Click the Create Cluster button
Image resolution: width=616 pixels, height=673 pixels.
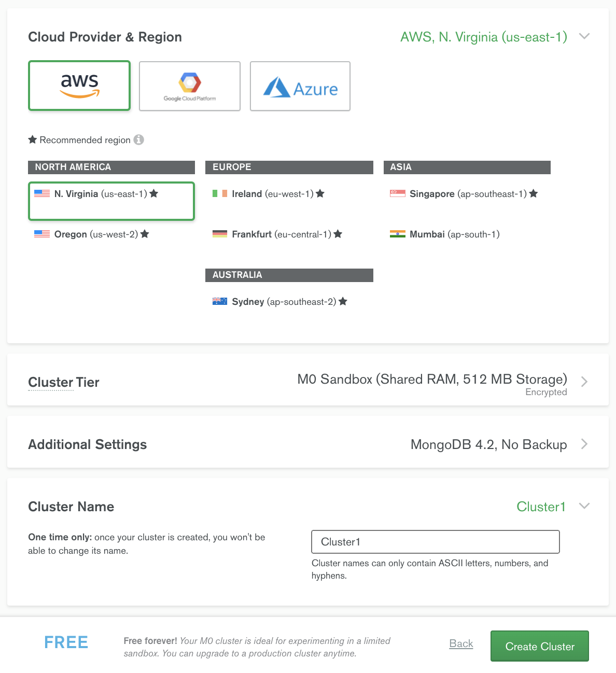point(539,646)
